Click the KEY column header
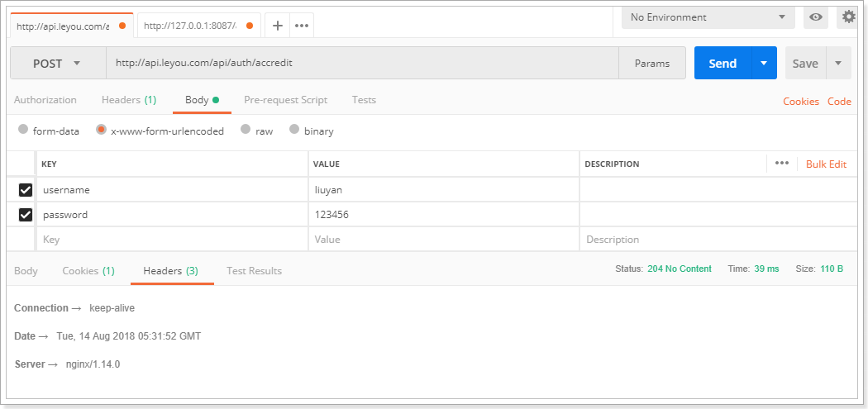This screenshot has width=868, height=409. (x=50, y=164)
